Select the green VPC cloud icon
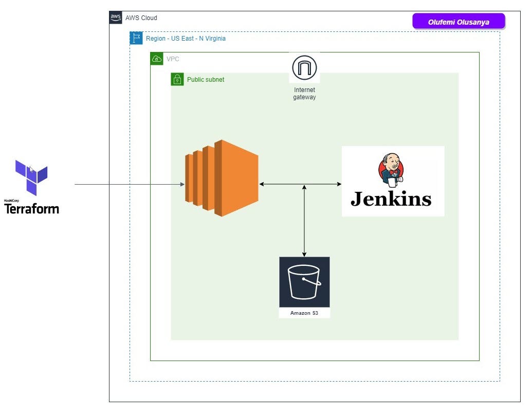This screenshot has width=532, height=414. pos(156,59)
